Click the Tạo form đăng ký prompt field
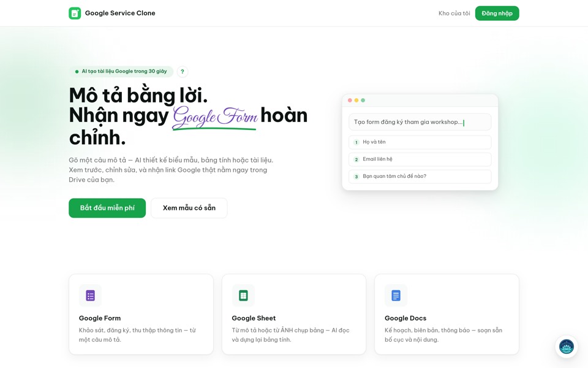The height and width of the screenshot is (368, 588). coord(420,122)
